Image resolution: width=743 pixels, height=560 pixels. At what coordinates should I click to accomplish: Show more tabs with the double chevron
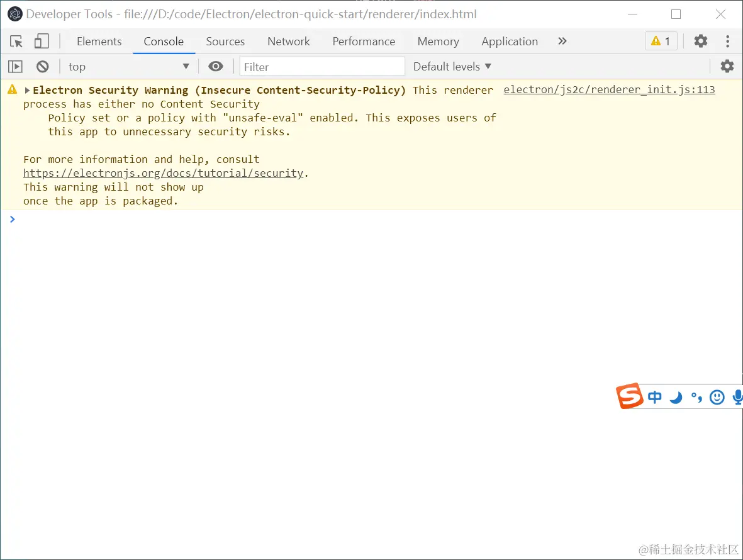coord(562,42)
